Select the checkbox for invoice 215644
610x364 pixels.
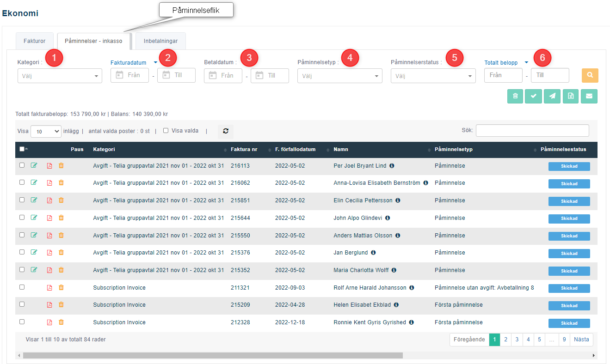[x=22, y=217]
